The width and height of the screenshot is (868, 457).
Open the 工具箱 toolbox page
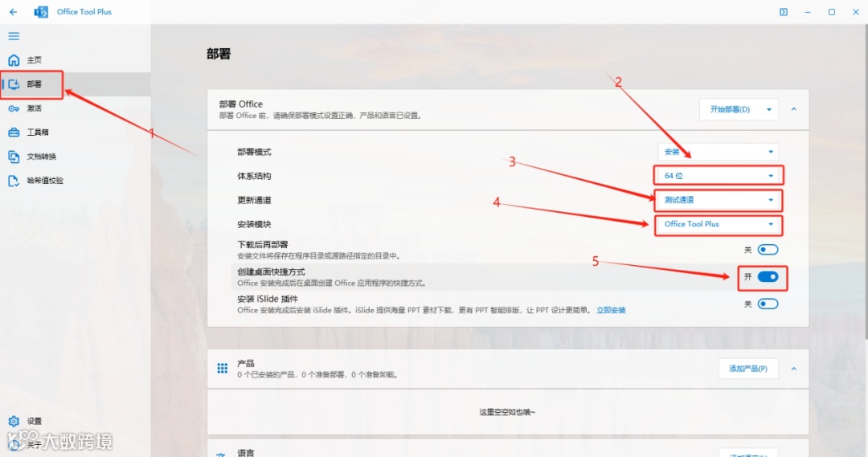tap(76, 133)
